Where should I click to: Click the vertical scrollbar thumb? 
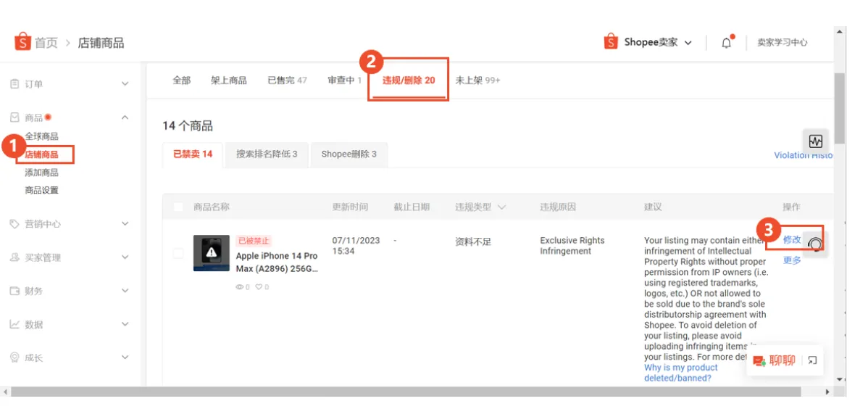[x=840, y=108]
